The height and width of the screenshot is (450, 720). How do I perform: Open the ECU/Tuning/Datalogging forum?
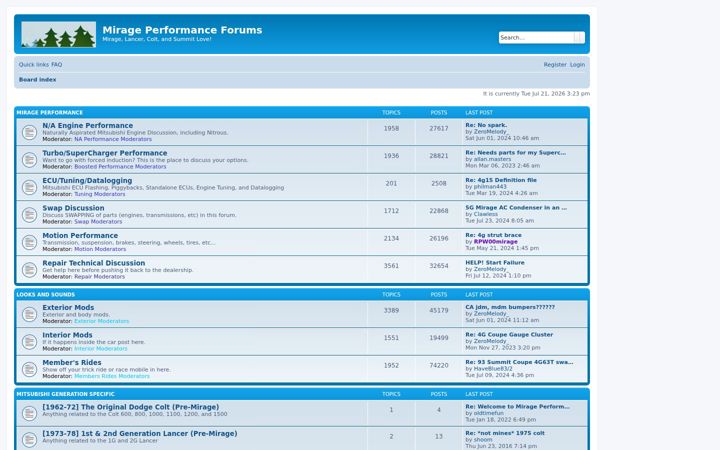tap(87, 180)
